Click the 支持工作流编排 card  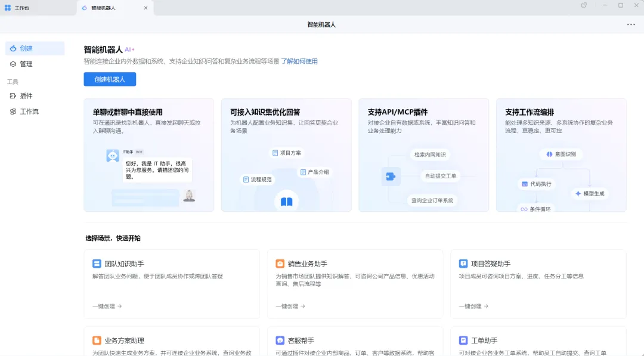562,155
